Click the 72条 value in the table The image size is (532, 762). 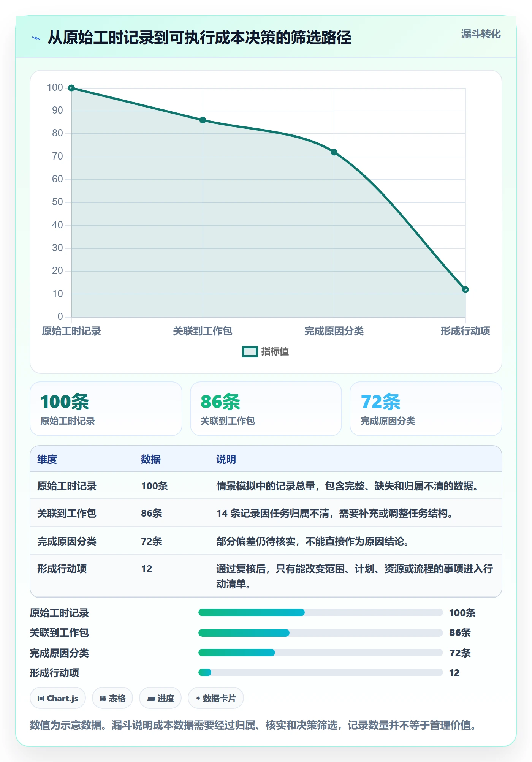(x=152, y=541)
